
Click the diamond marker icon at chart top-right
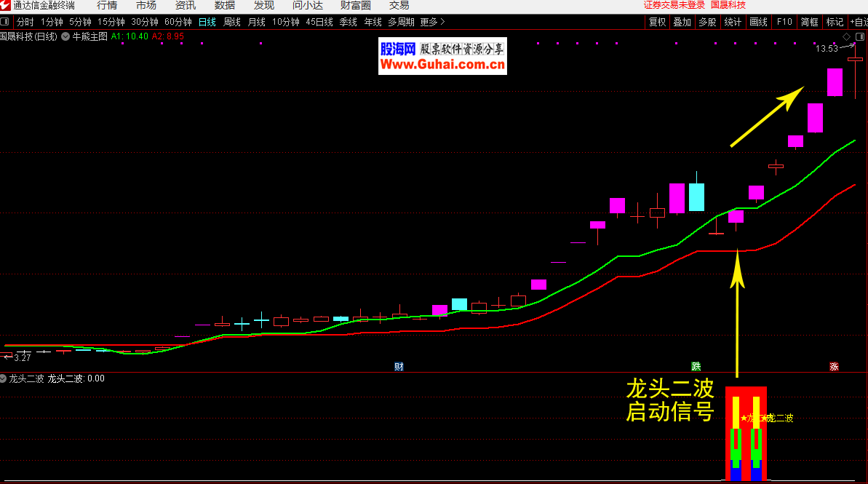click(x=846, y=36)
